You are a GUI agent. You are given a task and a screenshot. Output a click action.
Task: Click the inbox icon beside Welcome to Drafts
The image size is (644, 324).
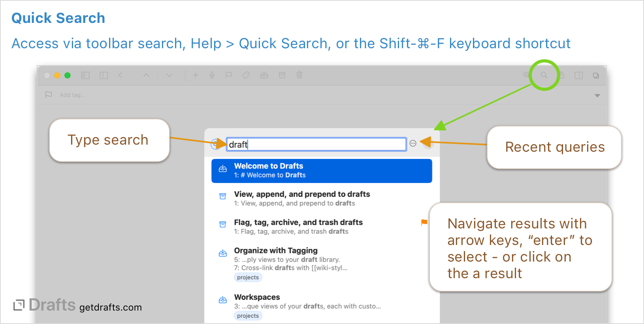(223, 169)
